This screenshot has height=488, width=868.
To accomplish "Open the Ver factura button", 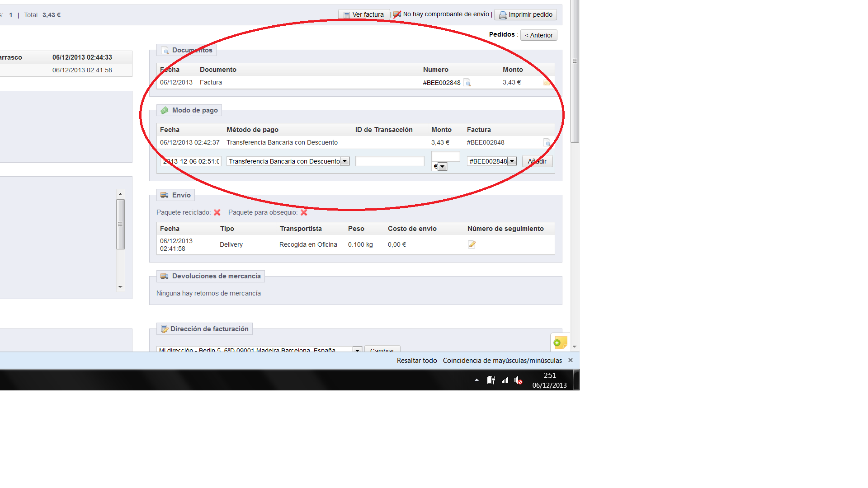I will coord(364,14).
